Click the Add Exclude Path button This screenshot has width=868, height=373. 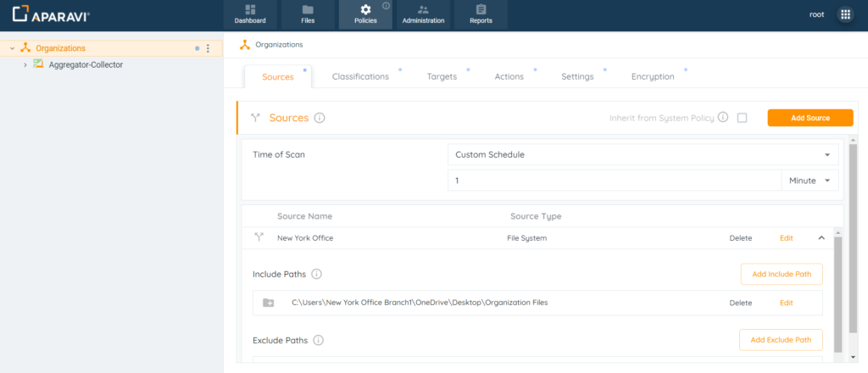click(x=781, y=340)
